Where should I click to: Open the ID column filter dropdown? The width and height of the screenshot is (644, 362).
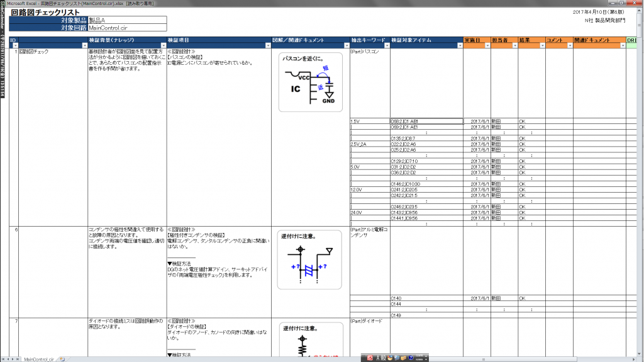pos(14,46)
